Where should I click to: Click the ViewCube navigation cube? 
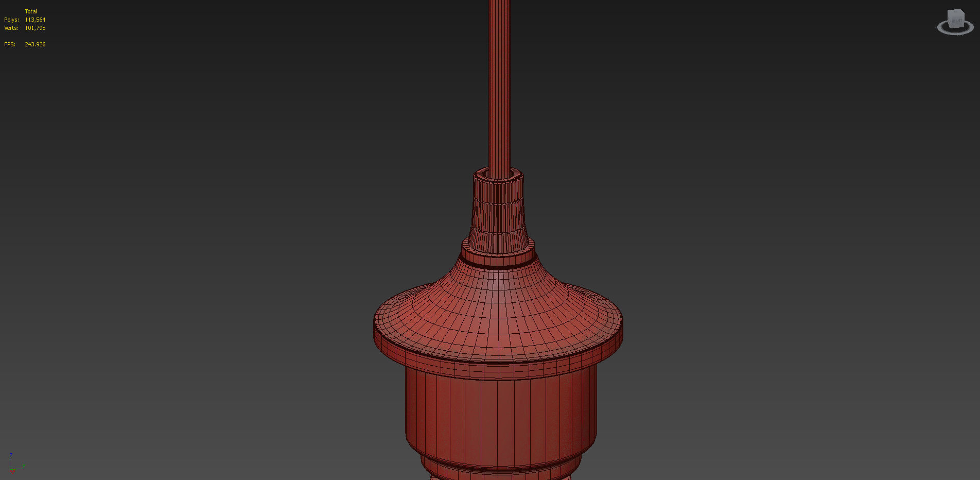[x=956, y=19]
